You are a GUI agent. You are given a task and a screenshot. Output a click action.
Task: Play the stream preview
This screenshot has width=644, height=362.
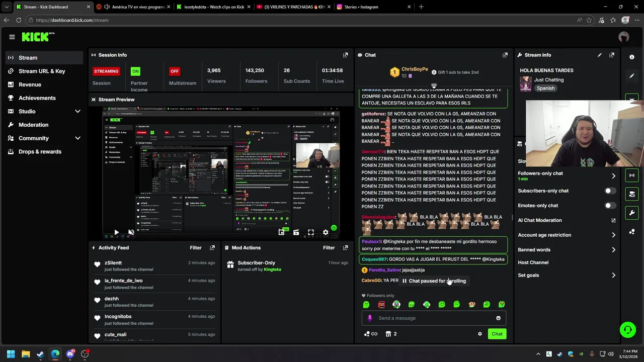coord(116,232)
